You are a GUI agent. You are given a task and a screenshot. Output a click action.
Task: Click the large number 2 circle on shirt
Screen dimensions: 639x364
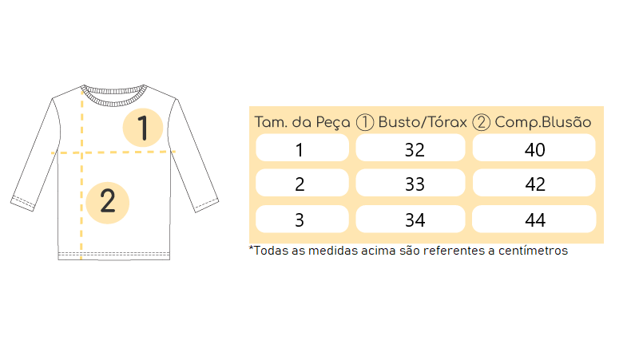click(x=108, y=203)
